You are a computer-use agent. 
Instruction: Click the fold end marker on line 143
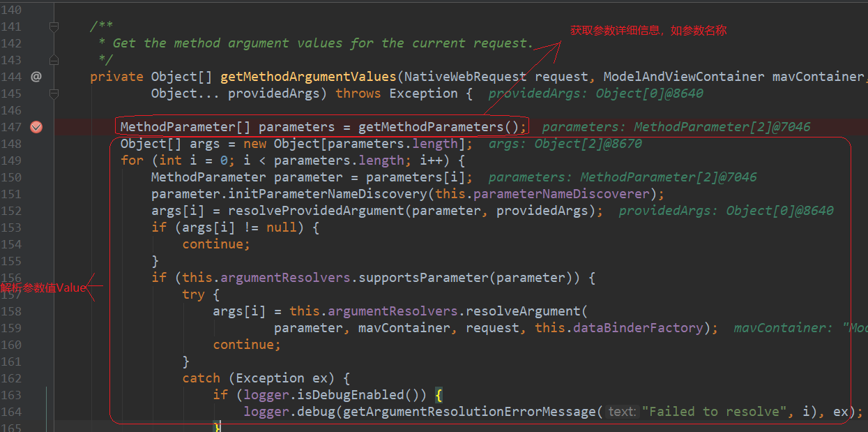point(54,60)
